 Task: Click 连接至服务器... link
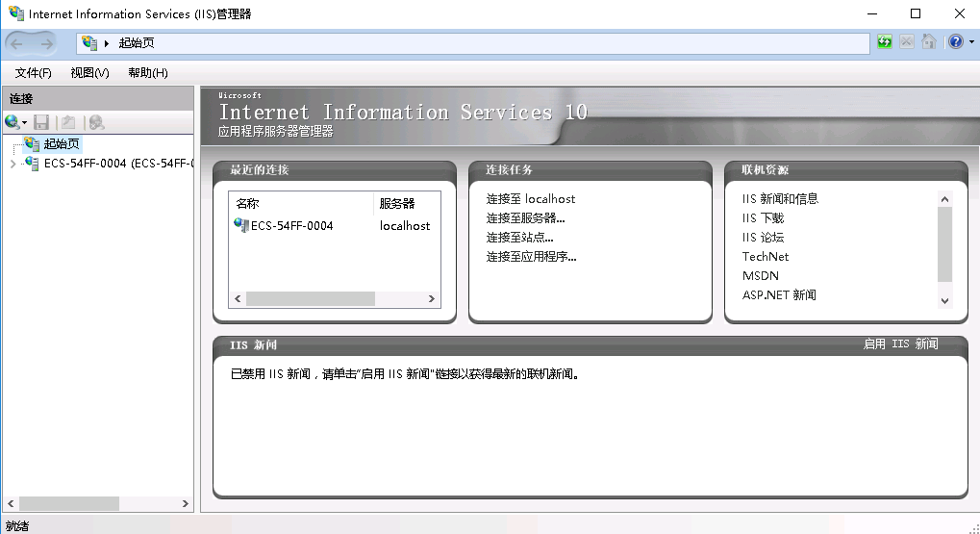click(526, 218)
